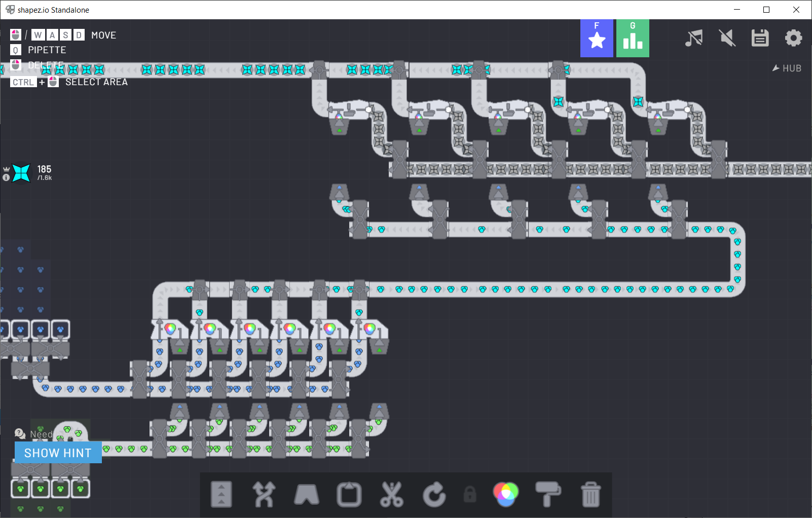812x518 pixels.
Task: Click the pinned cyan star goal shape
Action: pyautogui.click(x=21, y=173)
